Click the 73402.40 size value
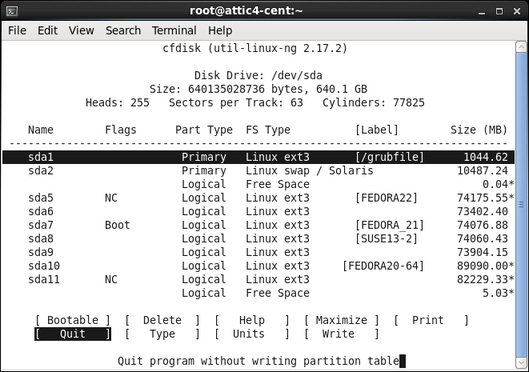 [x=482, y=211]
